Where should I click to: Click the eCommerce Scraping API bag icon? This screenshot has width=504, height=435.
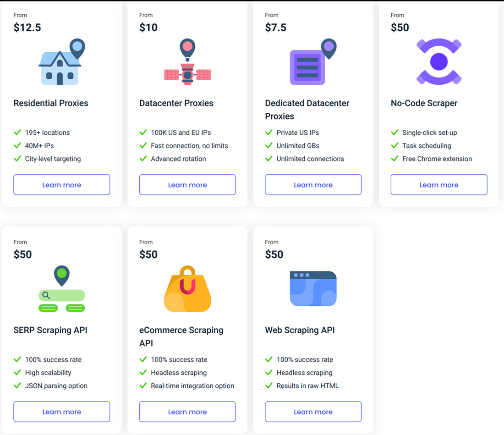point(187,289)
